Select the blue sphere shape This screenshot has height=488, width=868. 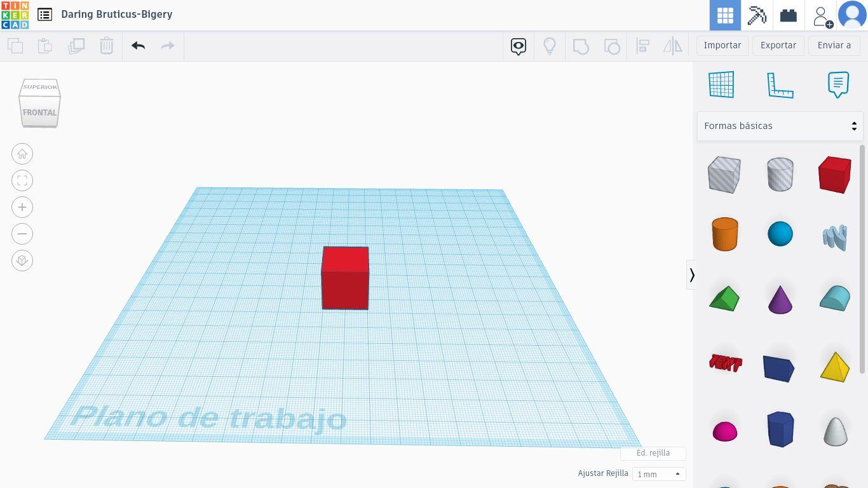tap(780, 234)
